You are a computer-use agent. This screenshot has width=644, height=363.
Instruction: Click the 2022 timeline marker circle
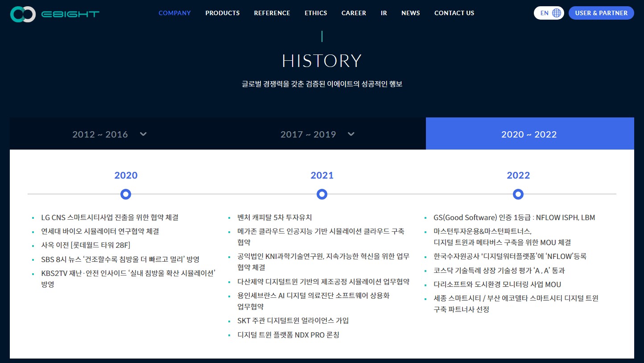518,194
